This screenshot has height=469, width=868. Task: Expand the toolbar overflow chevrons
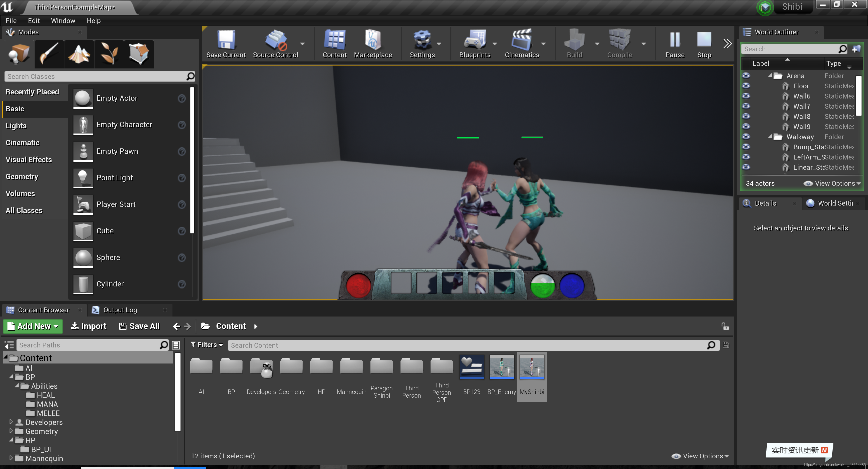(x=727, y=43)
